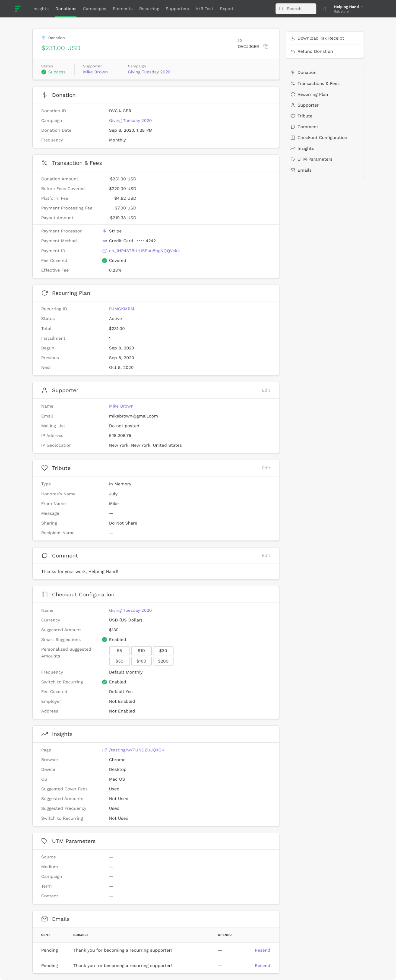Click the $5 suggested amount box

click(x=120, y=650)
